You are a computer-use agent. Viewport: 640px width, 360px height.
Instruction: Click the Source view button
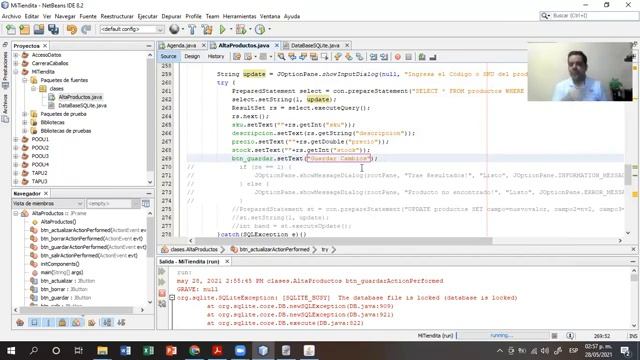click(x=168, y=56)
